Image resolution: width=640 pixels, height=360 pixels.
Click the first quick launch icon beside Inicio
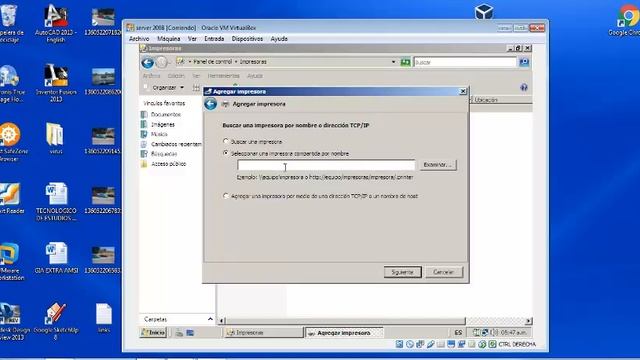coord(179,333)
